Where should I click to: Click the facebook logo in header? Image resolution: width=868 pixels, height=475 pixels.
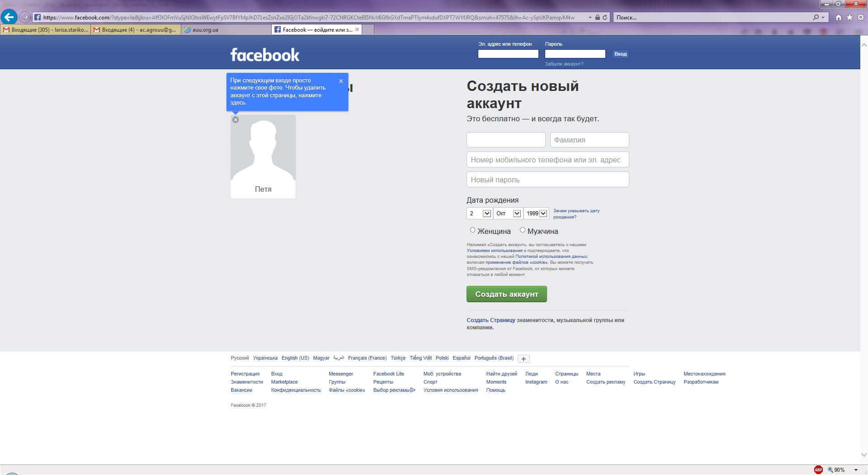tap(265, 55)
